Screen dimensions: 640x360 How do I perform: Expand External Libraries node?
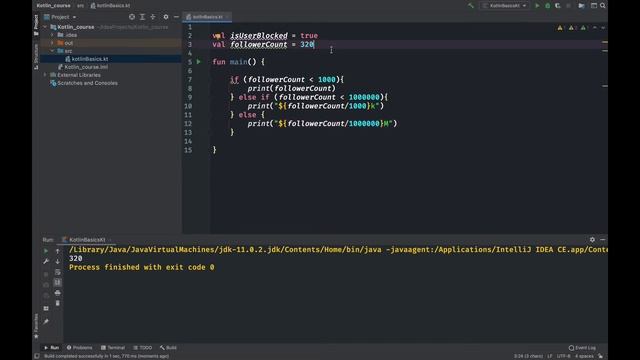click(45, 75)
